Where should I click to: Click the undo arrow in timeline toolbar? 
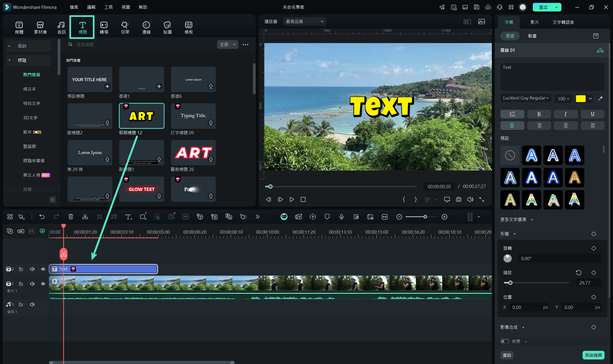point(42,217)
